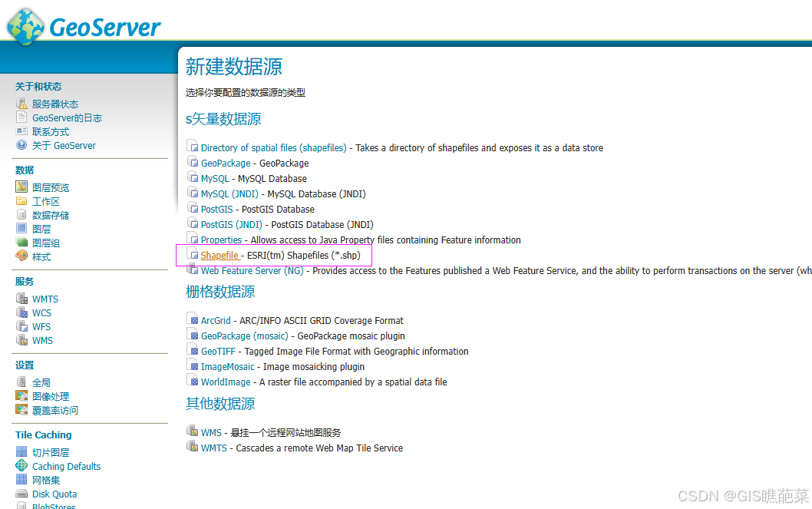Click the Disk Quota drive icon
The image size is (812, 509).
pyautogui.click(x=21, y=494)
